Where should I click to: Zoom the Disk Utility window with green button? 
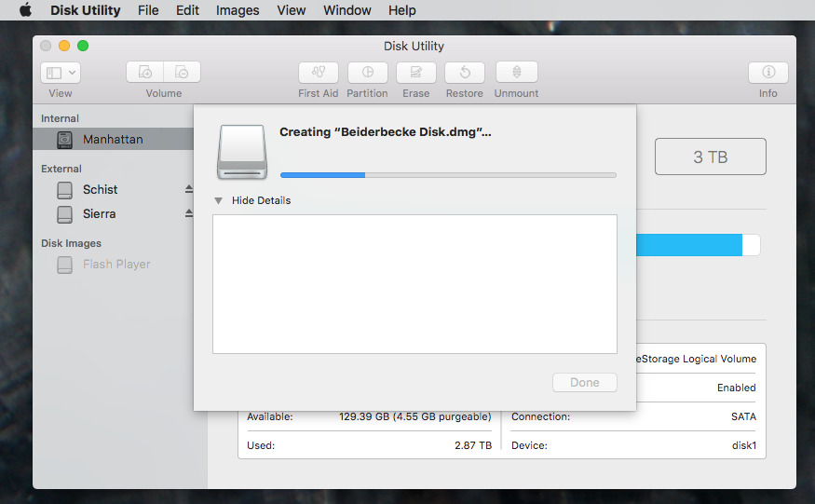[83, 46]
